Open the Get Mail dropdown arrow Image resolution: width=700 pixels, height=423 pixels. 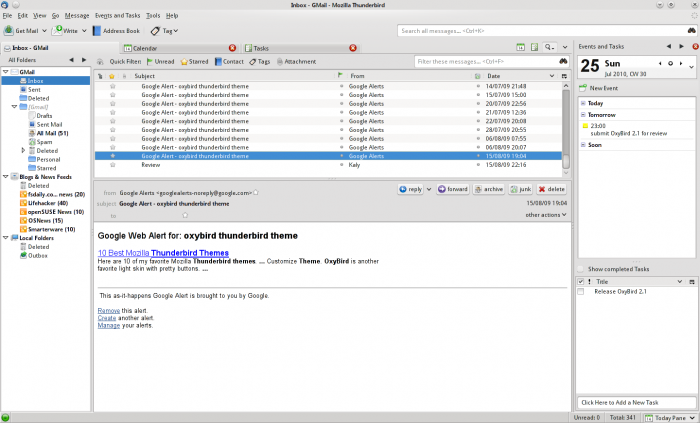point(44,31)
